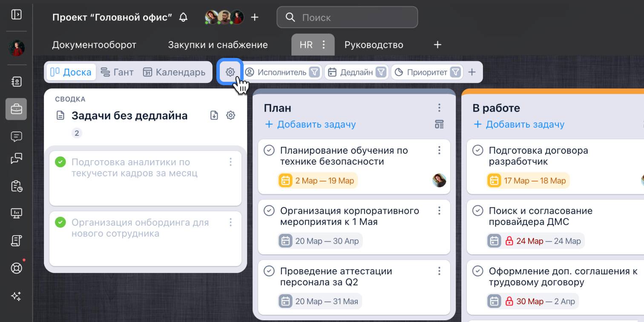The width and height of the screenshot is (644, 322).
Task: Open the AI sparkles icon in sidebar
Action: (x=16, y=296)
